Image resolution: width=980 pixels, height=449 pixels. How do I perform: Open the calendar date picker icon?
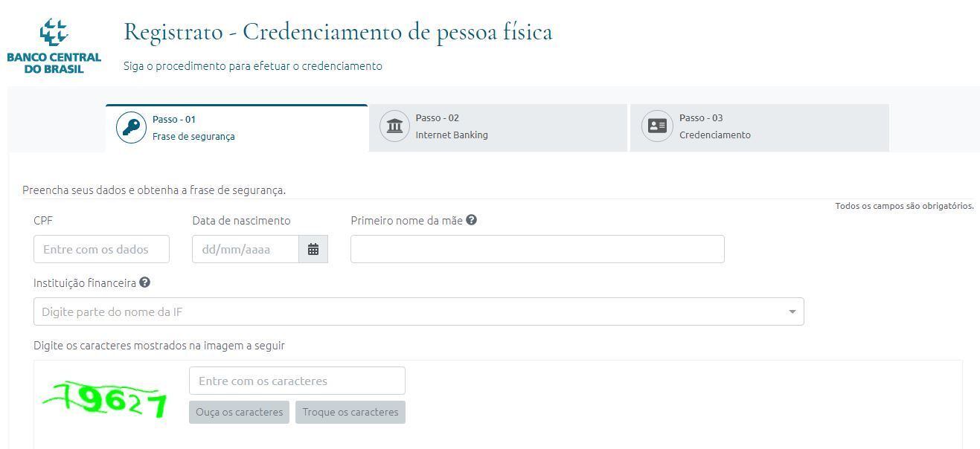tap(313, 250)
